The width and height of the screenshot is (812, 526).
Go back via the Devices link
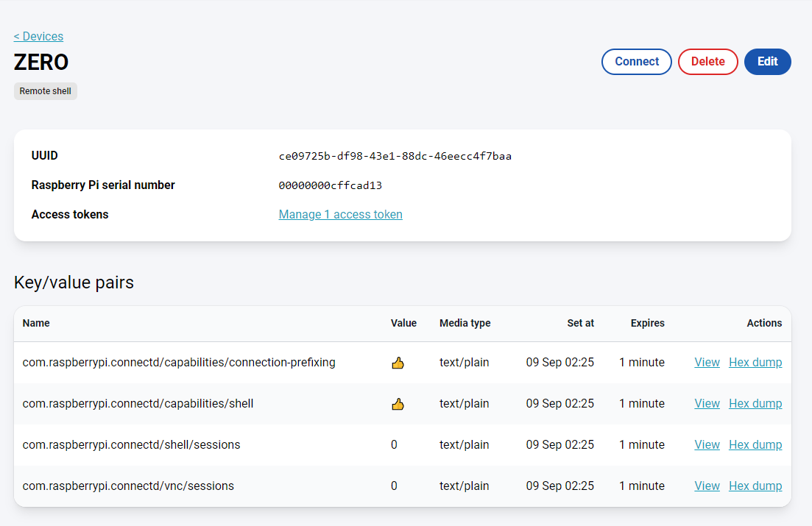tap(38, 36)
